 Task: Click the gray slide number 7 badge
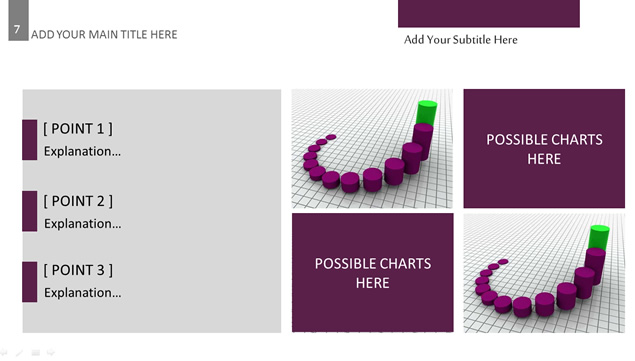click(18, 20)
